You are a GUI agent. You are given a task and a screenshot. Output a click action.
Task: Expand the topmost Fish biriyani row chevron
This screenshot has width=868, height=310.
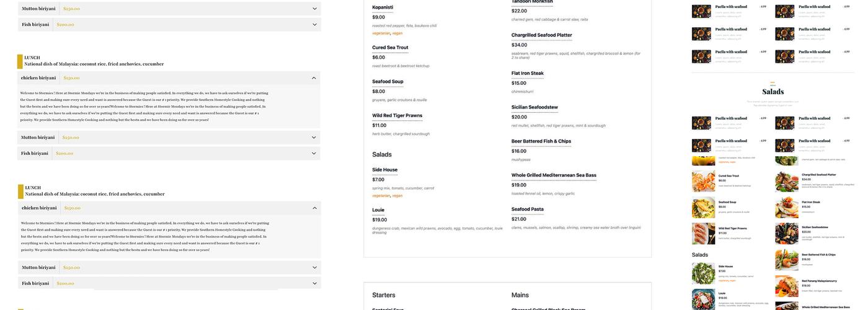pos(314,25)
